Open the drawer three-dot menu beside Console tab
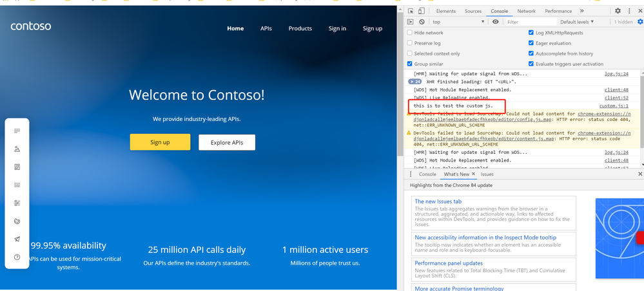The height and width of the screenshot is (291, 644). 410,174
